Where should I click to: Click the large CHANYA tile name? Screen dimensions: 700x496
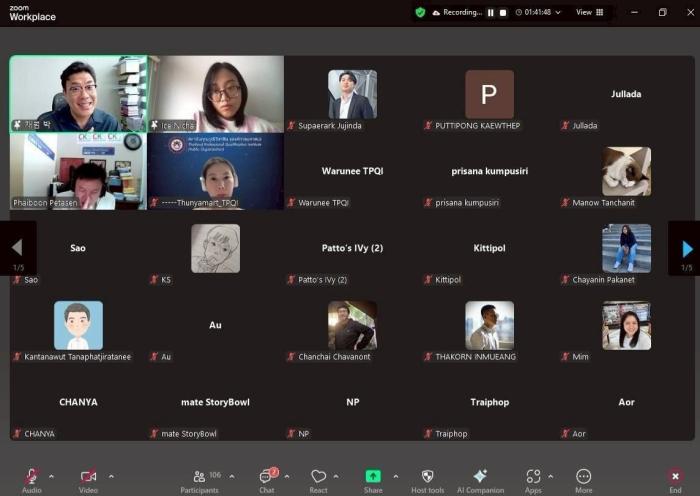[x=78, y=402]
